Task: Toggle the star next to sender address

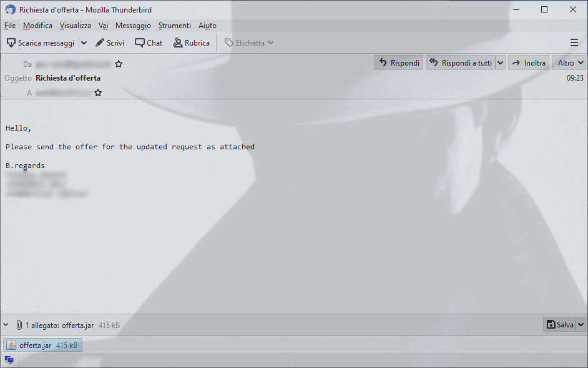Action: point(119,64)
